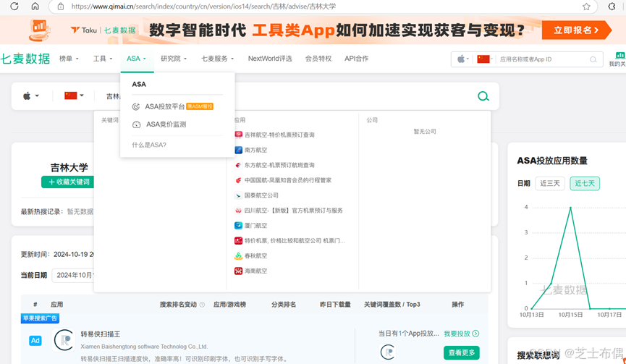The height and width of the screenshot is (364, 626).
Task: Click 昨日下载量 column header
Action: tap(335, 305)
